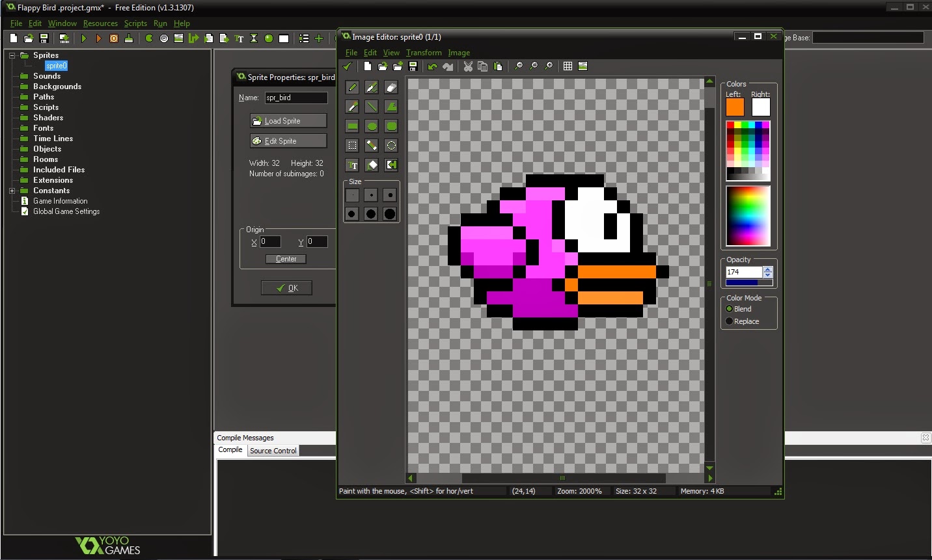Click the Load Sprite button
Viewport: 932px width, 560px height.
pyautogui.click(x=288, y=120)
